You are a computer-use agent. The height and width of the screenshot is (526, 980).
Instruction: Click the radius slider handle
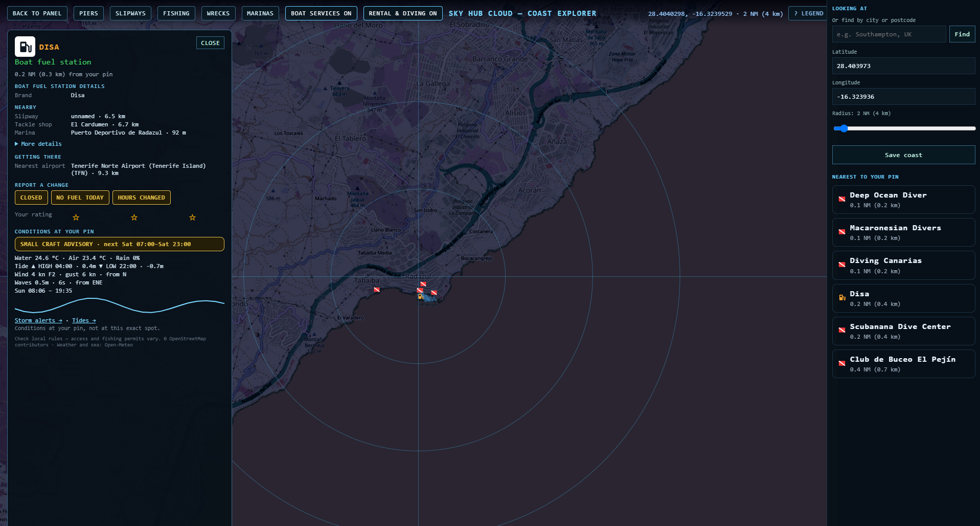[844, 128]
